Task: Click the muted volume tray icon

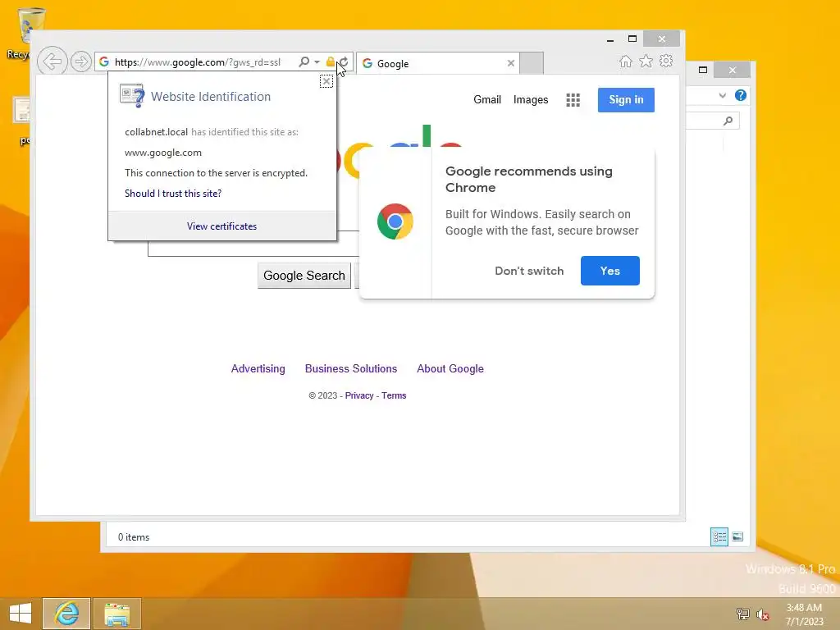Action: [763, 614]
